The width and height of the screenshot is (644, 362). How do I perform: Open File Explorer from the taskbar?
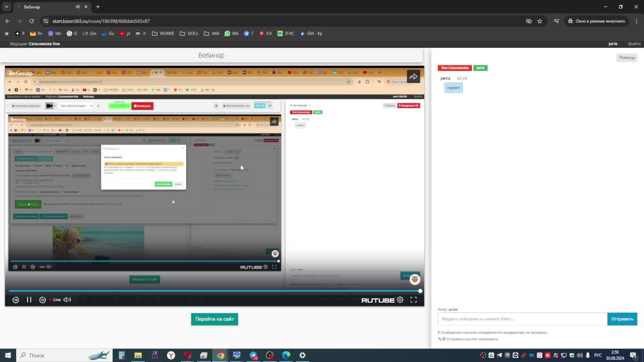[x=138, y=355]
